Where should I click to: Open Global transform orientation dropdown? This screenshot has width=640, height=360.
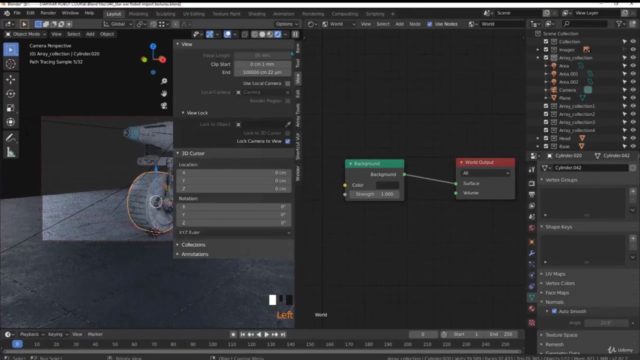click(118, 24)
